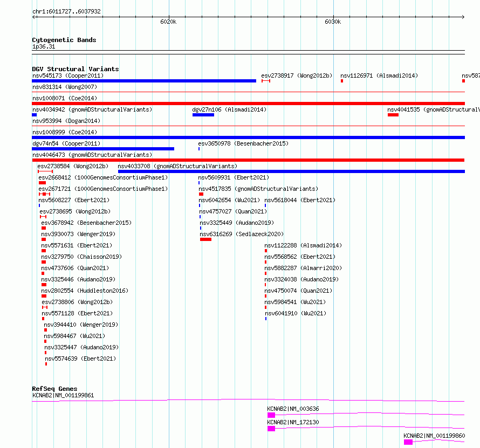Click nsv5571128 (Ebert2021) label
The height and width of the screenshot is (448, 480).
[77, 313]
